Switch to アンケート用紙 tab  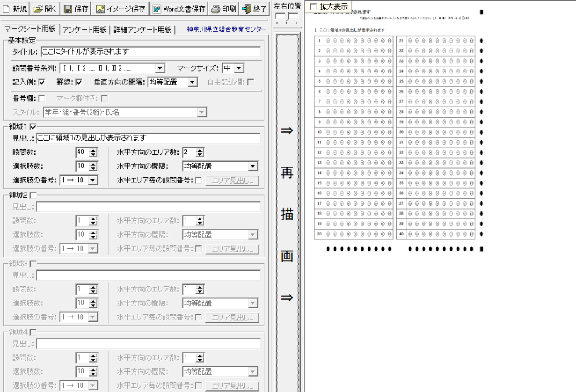click(84, 30)
